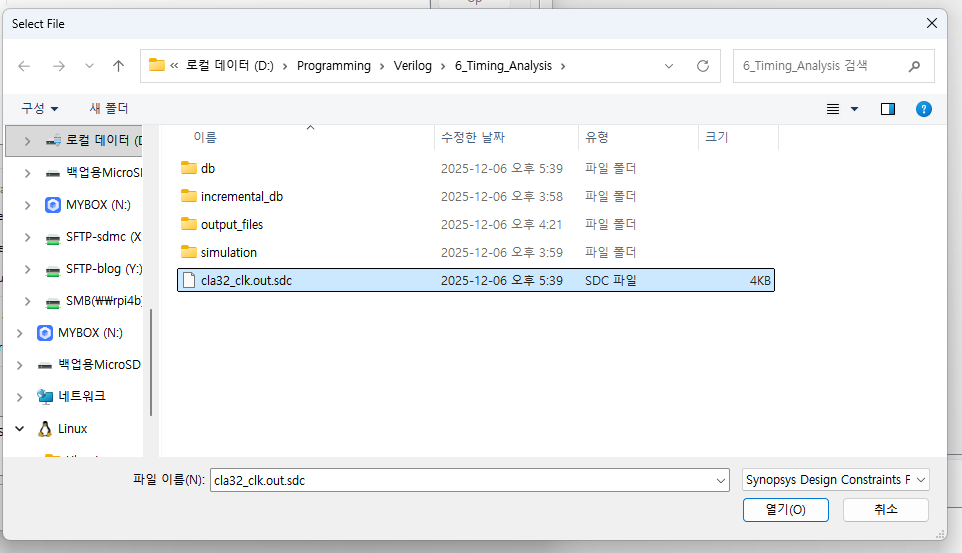The image size is (962, 553).
Task: Open 네트워크 in sidebar
Action: coord(71,396)
